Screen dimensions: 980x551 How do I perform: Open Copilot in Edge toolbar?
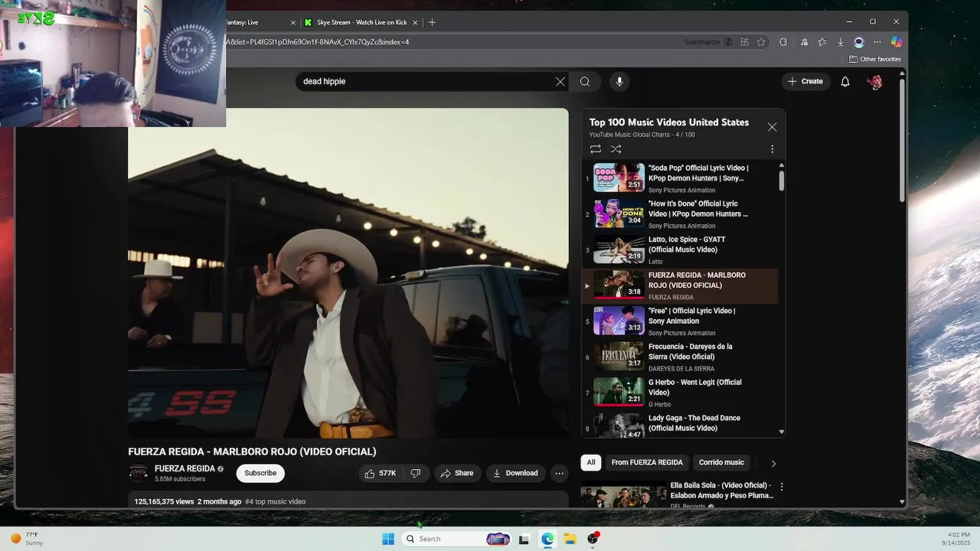[896, 42]
